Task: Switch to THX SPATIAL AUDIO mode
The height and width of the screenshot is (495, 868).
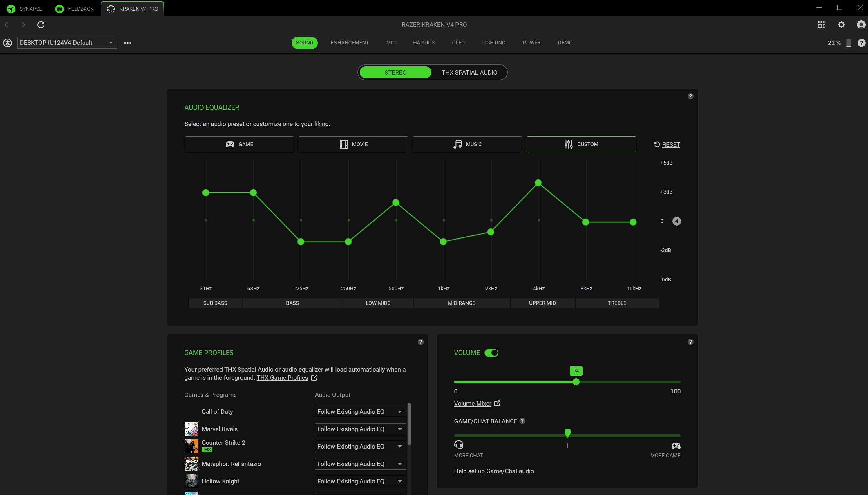Action: point(469,72)
